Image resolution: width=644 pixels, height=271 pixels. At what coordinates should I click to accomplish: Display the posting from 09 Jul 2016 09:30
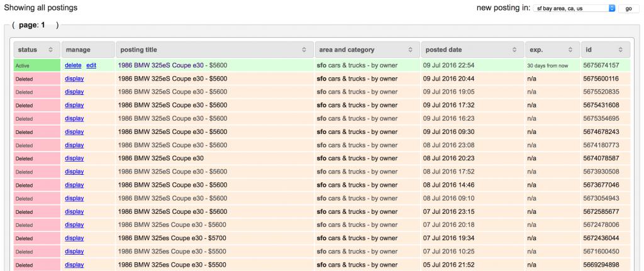point(74,132)
